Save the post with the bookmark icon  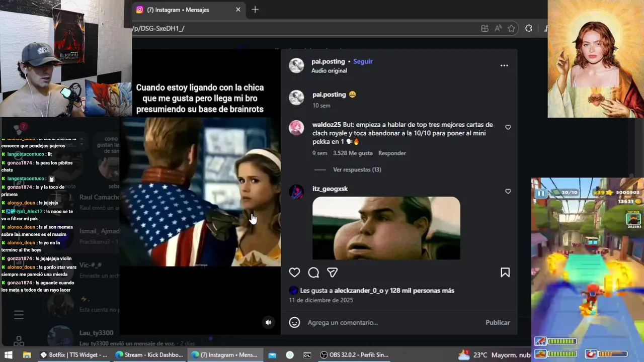pos(505,273)
